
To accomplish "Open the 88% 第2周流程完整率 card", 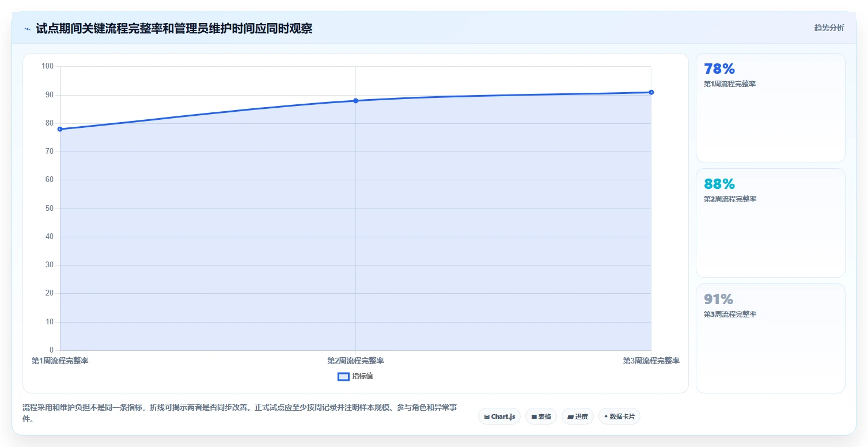I will click(x=770, y=223).
